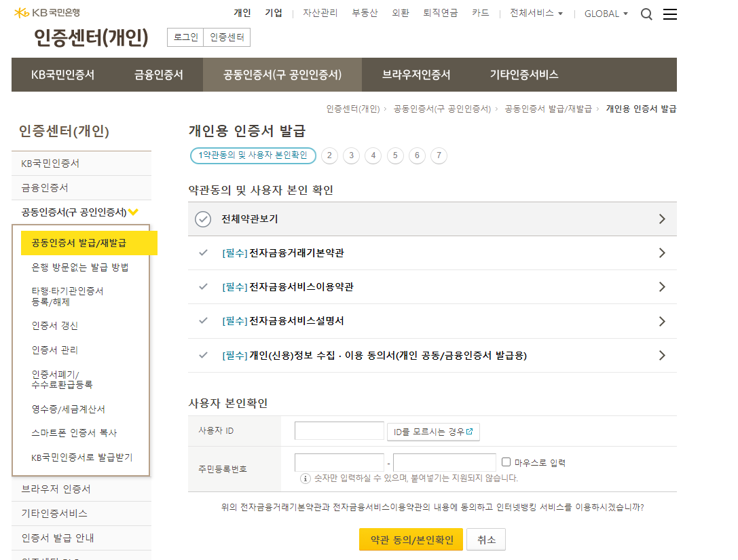Click the second 주민등록번호 input field
738x560 pixels.
pos(444,462)
